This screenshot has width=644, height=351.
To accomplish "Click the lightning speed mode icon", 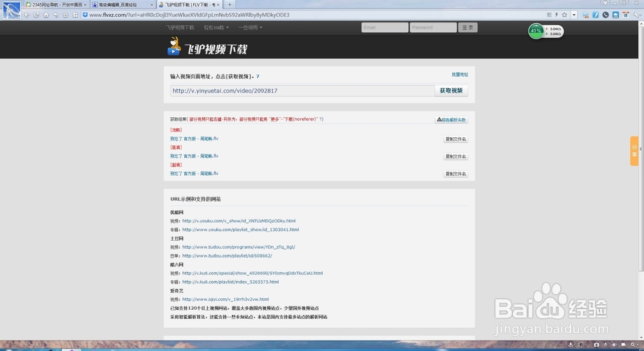I will click(556, 15).
